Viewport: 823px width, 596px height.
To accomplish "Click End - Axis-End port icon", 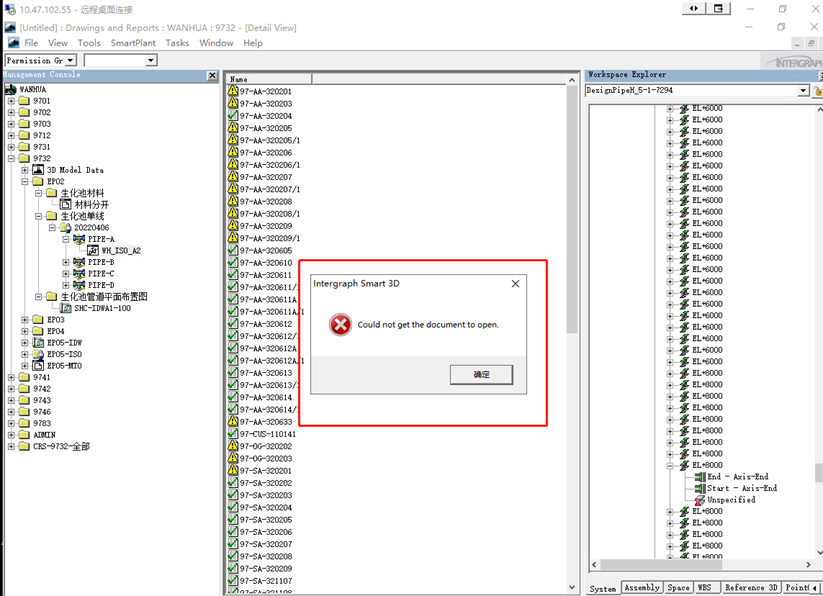I will [700, 476].
